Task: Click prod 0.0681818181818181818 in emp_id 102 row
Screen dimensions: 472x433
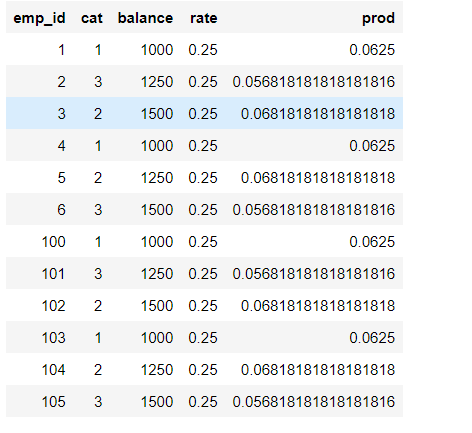Action: (x=318, y=306)
